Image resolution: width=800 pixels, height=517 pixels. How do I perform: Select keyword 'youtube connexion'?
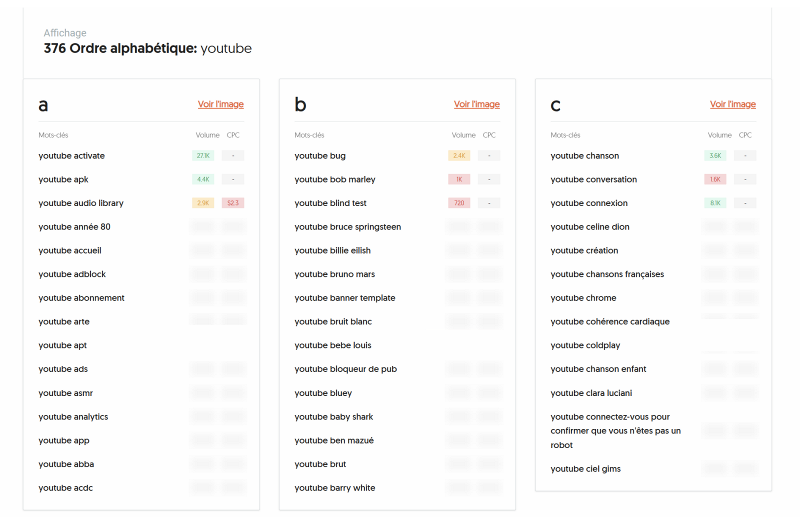[589, 203]
